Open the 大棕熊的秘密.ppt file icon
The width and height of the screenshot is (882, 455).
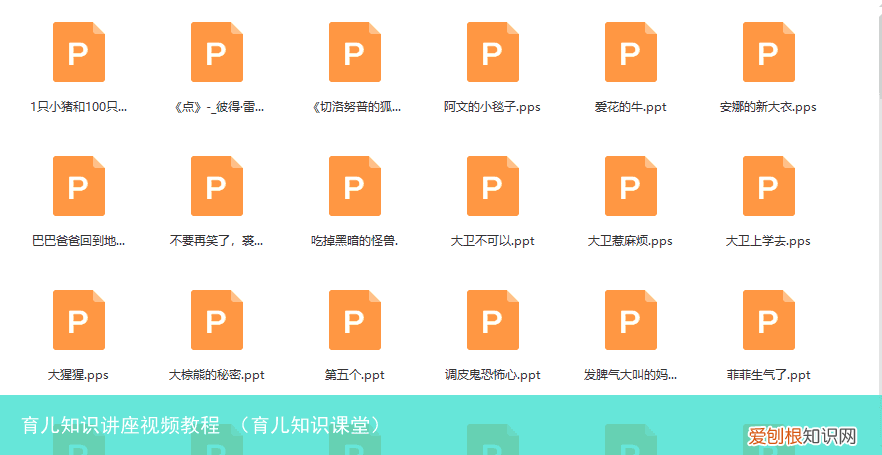coord(217,320)
